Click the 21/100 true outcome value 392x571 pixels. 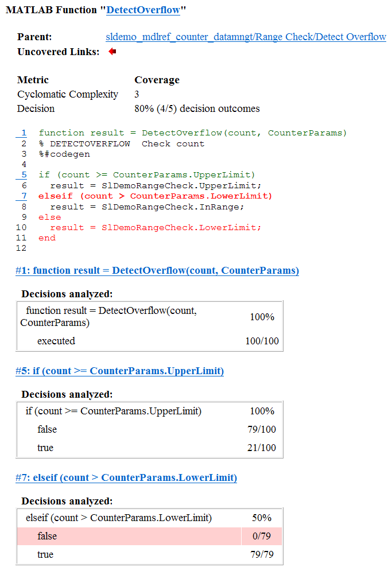coord(262,448)
